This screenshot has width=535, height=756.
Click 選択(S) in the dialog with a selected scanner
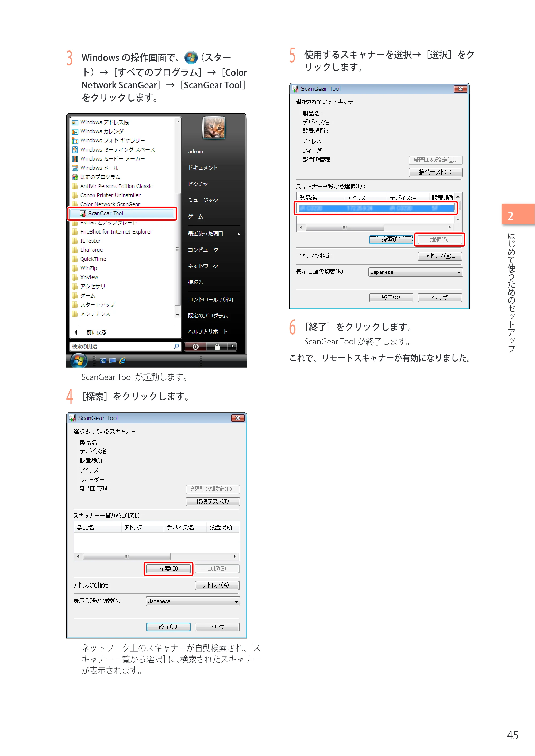[440, 240]
